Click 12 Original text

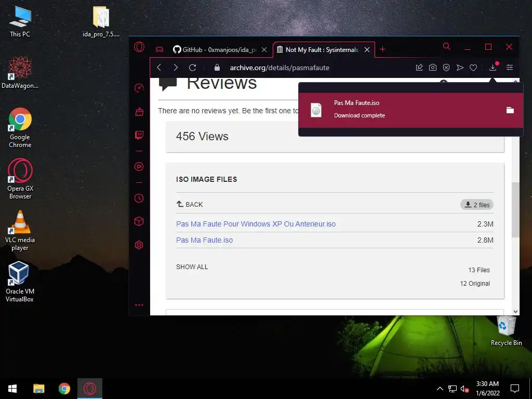(x=475, y=284)
